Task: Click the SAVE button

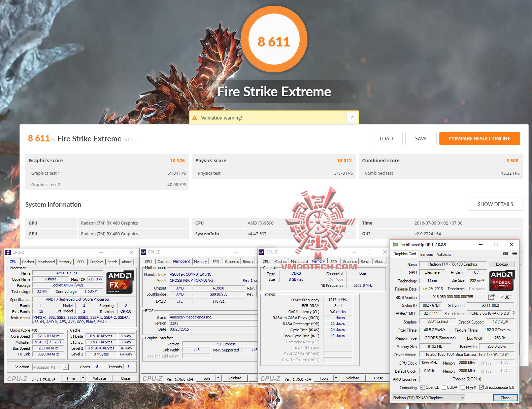Action: pos(421,139)
